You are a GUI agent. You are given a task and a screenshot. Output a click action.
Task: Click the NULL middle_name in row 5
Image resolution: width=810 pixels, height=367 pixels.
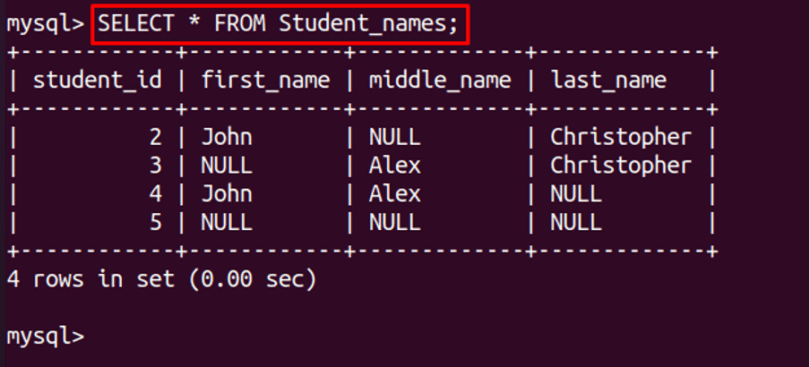395,223
